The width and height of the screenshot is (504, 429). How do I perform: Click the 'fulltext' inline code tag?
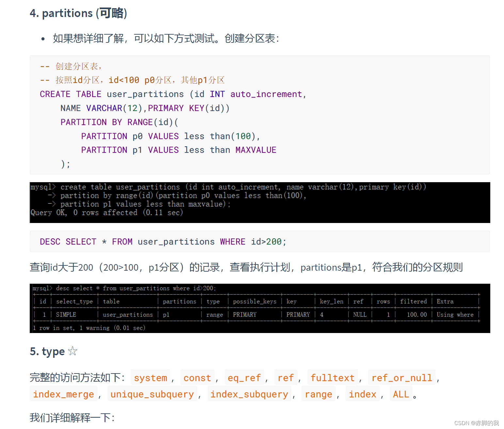333,378
